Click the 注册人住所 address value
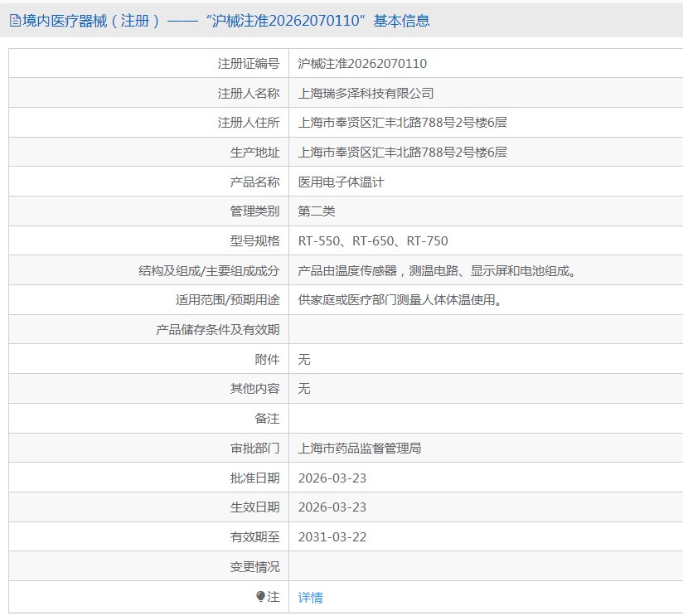This screenshot has height=616, width=683. point(402,123)
